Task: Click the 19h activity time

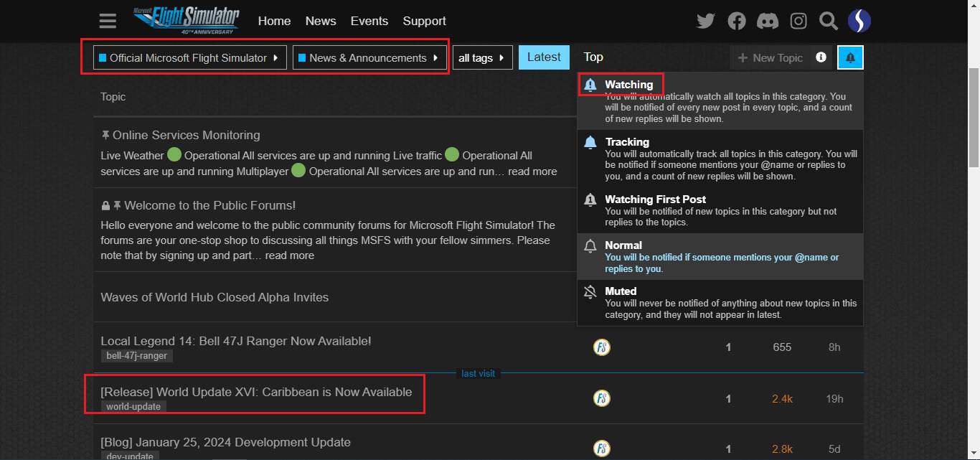Action: (x=834, y=398)
